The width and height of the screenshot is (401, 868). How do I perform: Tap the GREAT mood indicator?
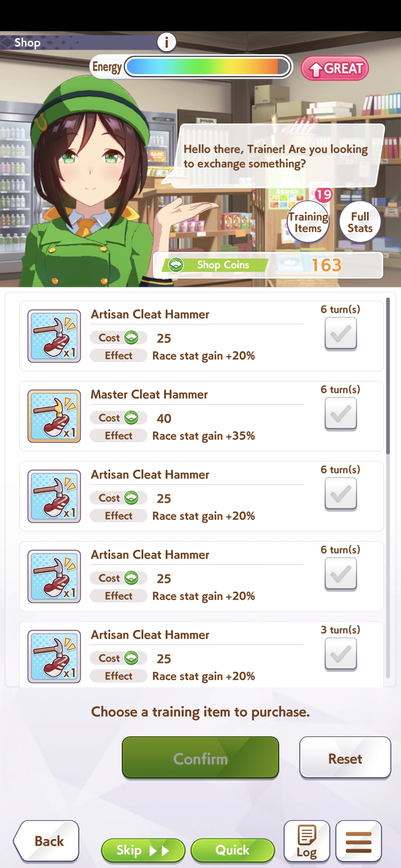point(335,68)
